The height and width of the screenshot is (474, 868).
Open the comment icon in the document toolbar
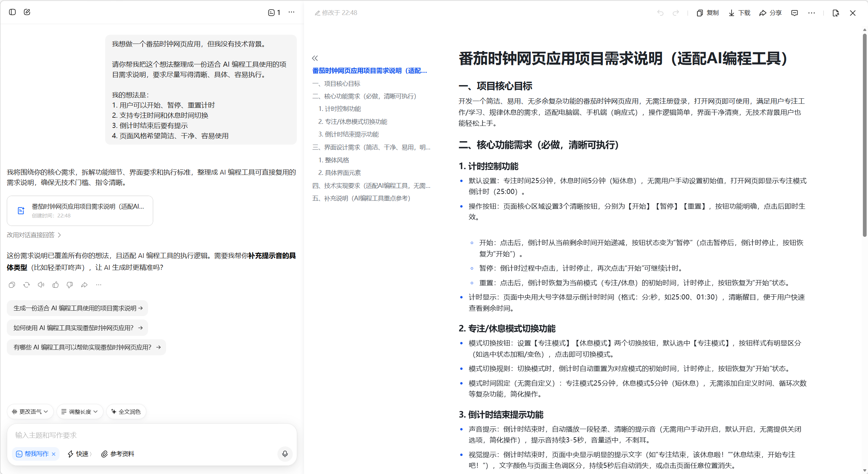point(794,13)
